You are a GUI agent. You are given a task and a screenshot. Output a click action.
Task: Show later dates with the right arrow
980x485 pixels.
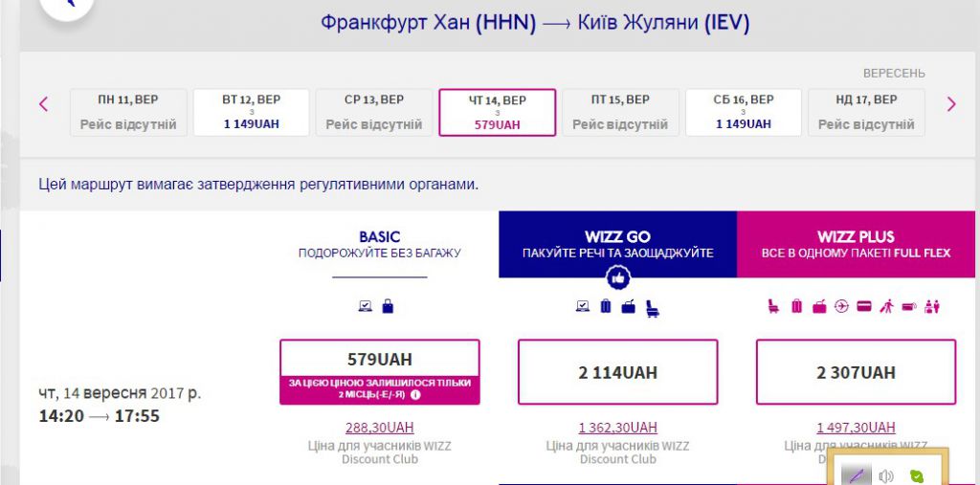(950, 104)
